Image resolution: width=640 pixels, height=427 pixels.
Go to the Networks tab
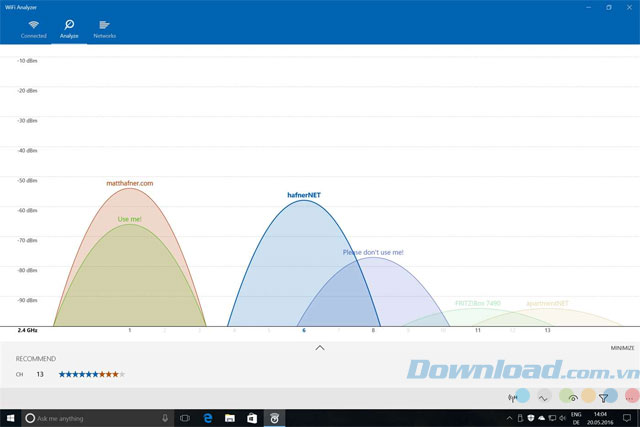104,29
